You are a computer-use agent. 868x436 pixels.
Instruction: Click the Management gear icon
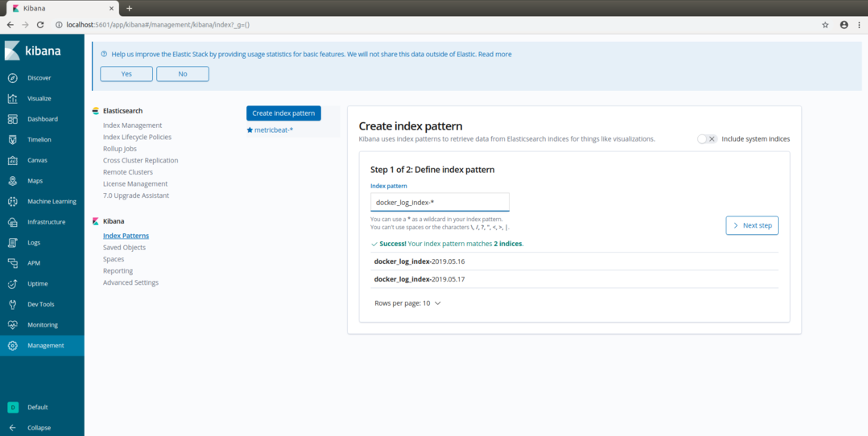12,345
